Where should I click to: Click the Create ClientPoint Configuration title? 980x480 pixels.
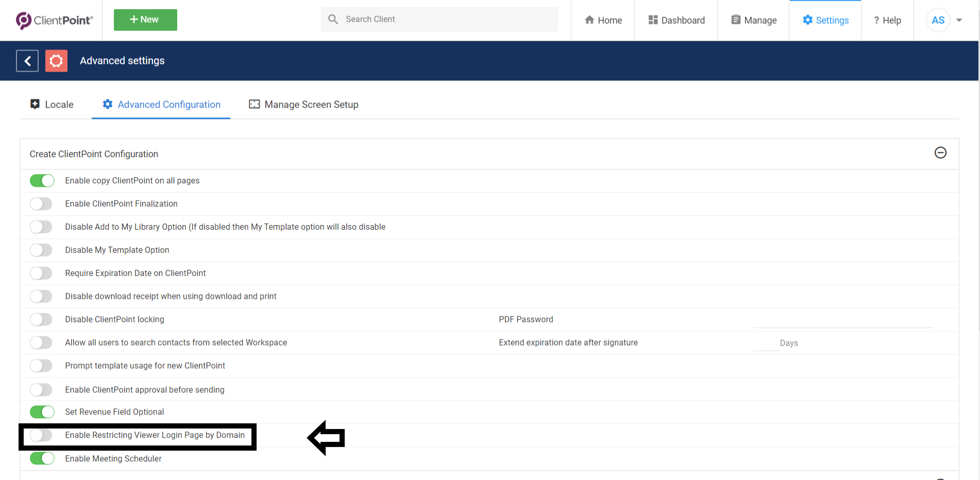click(94, 154)
